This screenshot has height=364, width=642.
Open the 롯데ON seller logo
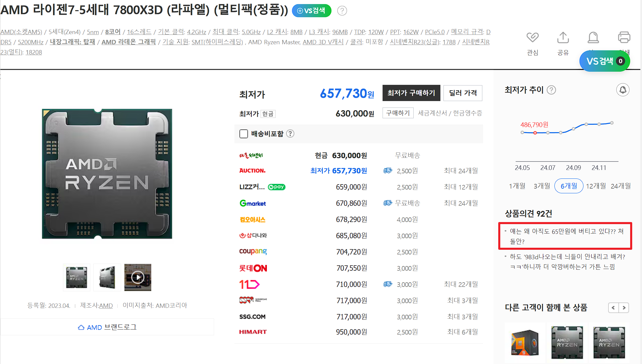point(253,268)
